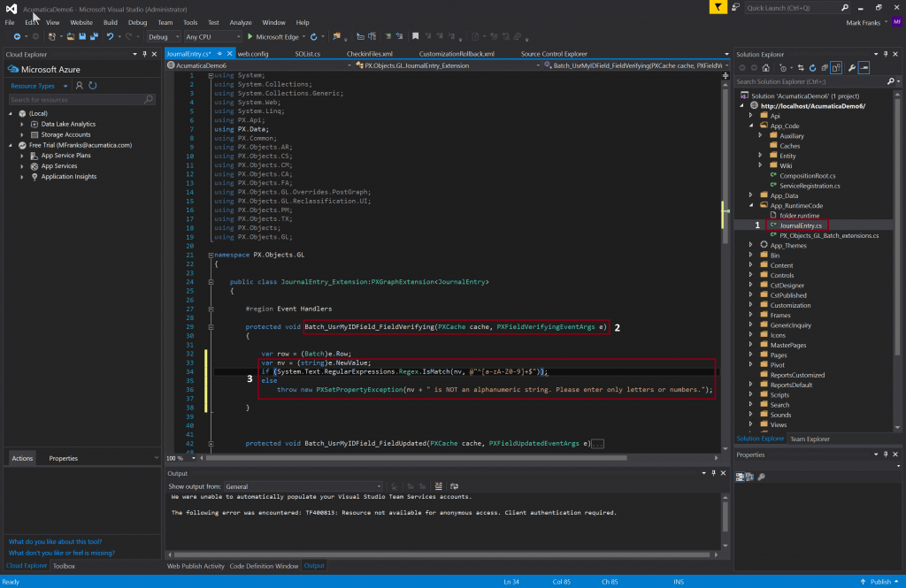Click the Home icon in Solution Explorer
906x588 pixels.
[x=766, y=68]
